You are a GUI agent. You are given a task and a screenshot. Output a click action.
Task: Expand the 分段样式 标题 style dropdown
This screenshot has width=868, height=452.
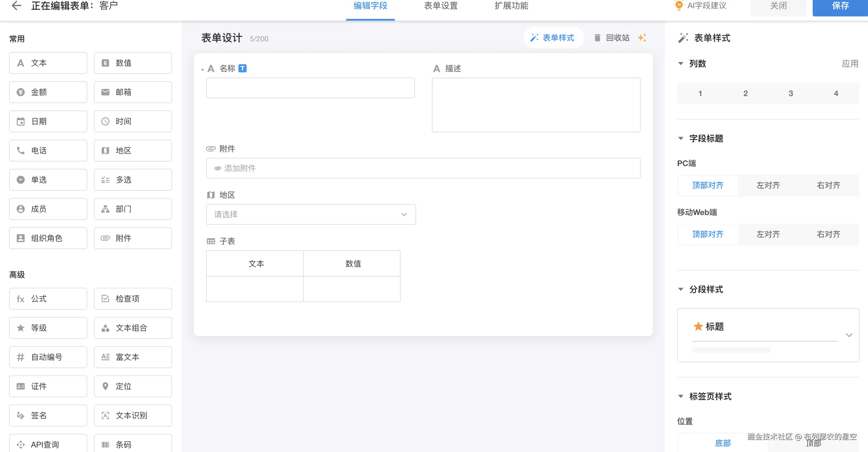pos(849,335)
